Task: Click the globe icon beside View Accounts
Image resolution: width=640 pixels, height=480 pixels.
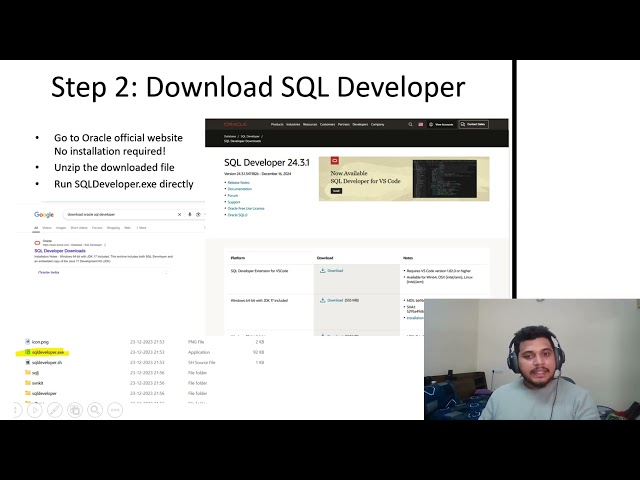Action: pyautogui.click(x=431, y=124)
